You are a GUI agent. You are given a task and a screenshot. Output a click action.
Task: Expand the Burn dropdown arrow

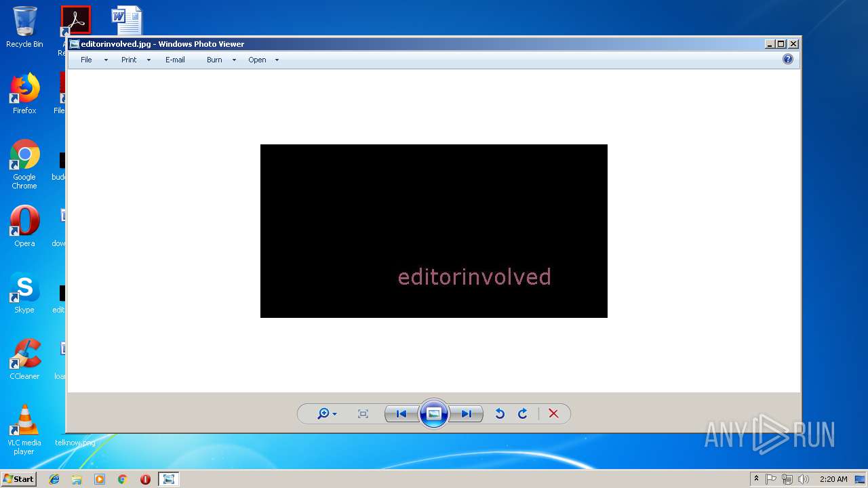234,60
